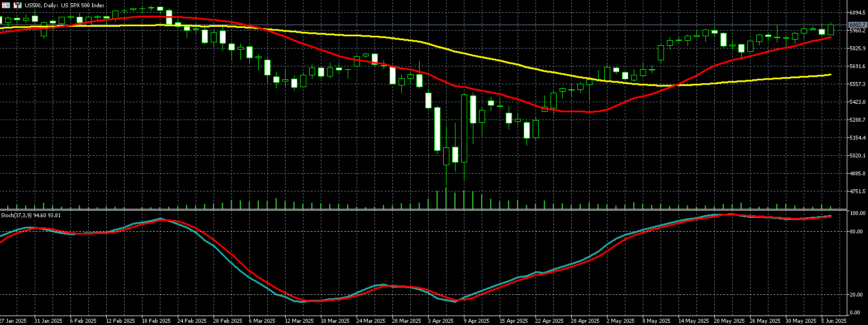Click the '6 Mar 2025' date label
Viewport: 868px width, 325px height.
pos(261,321)
